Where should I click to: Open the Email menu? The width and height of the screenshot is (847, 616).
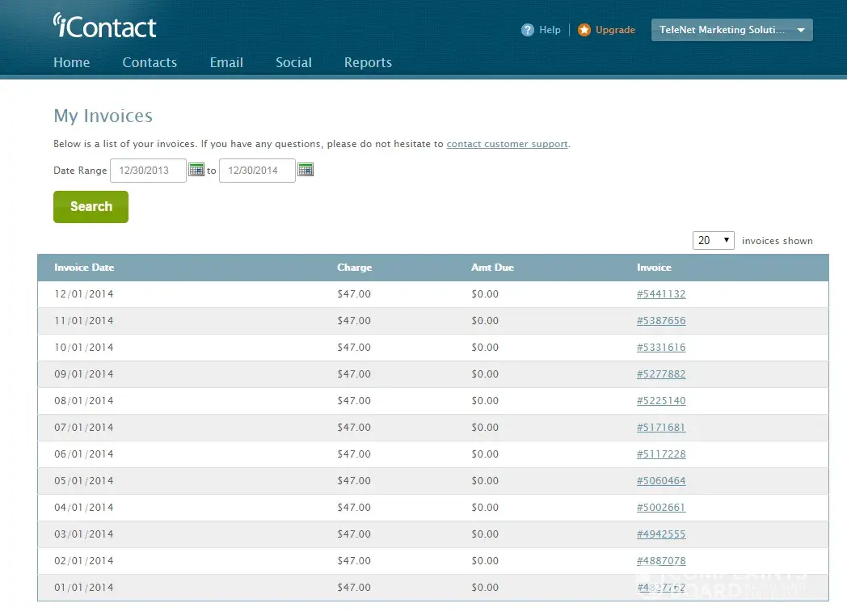tap(226, 62)
